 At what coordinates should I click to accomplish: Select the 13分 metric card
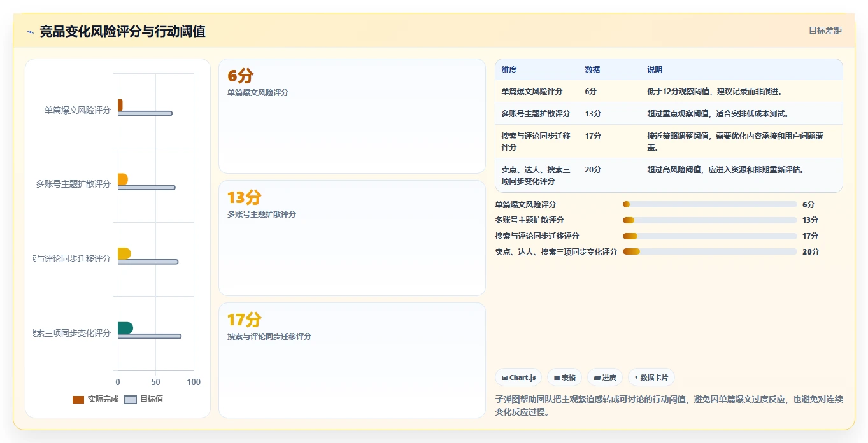(x=352, y=238)
